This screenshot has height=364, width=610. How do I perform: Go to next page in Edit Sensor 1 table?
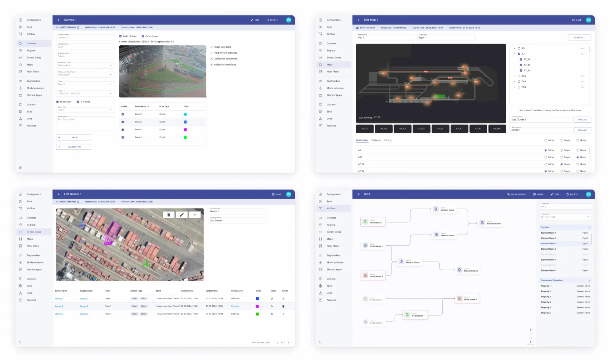click(289, 342)
